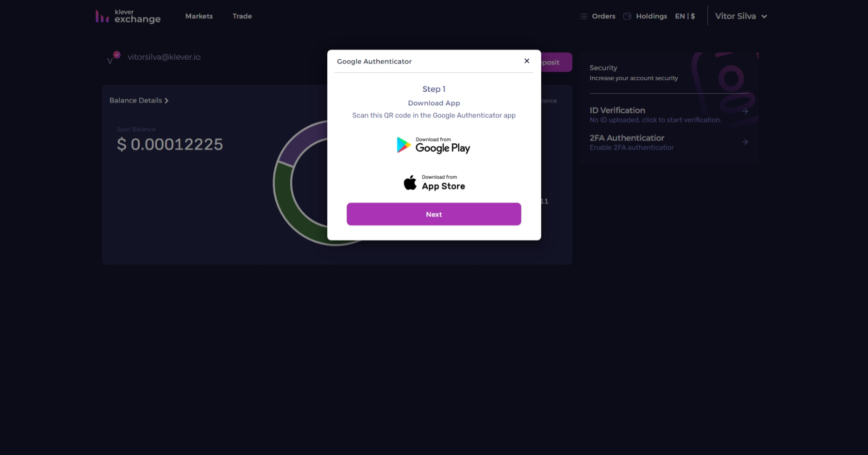This screenshot has width=868, height=455.
Task: Open Balance Details via its chevron
Action: point(167,101)
